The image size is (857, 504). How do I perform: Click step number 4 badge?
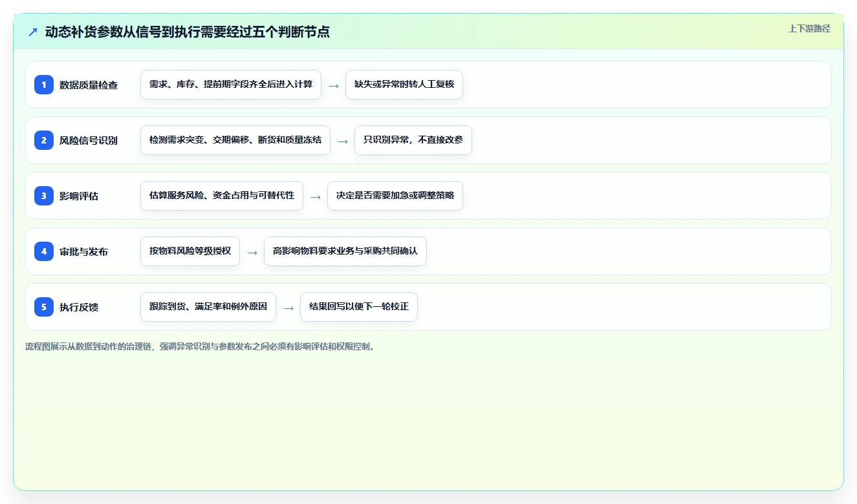[x=44, y=251]
